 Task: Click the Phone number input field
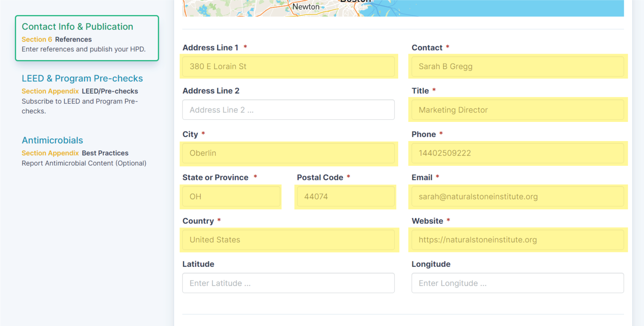[x=517, y=153]
